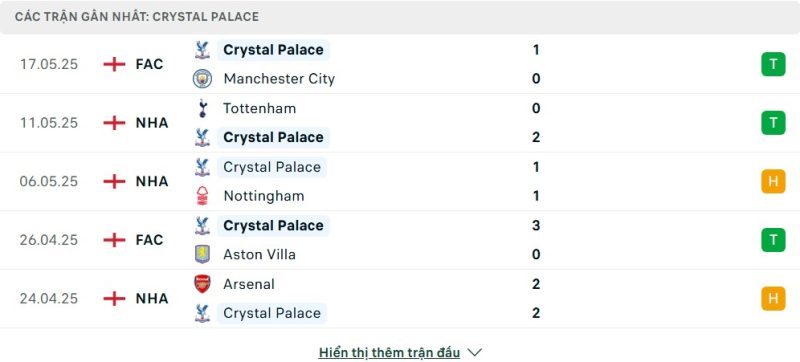Click orange H badge for Nottingham match
This screenshot has width=800, height=362.
click(773, 182)
